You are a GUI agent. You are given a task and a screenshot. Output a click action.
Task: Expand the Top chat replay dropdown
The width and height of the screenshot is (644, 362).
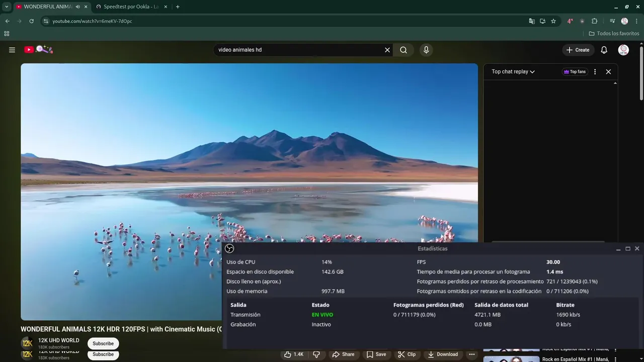point(513,71)
